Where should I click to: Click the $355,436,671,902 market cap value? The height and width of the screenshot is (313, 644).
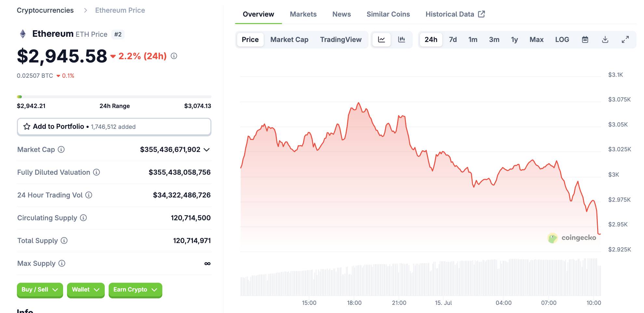(x=170, y=150)
